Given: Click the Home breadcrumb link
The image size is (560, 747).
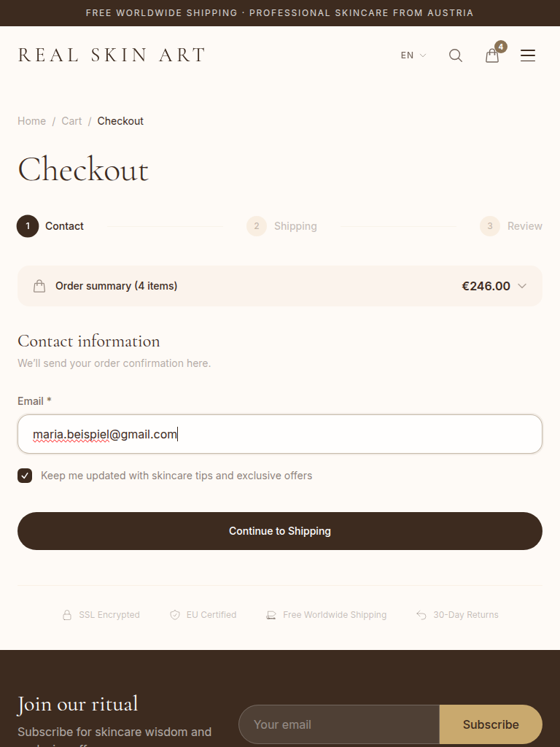Looking at the screenshot, I should point(31,121).
